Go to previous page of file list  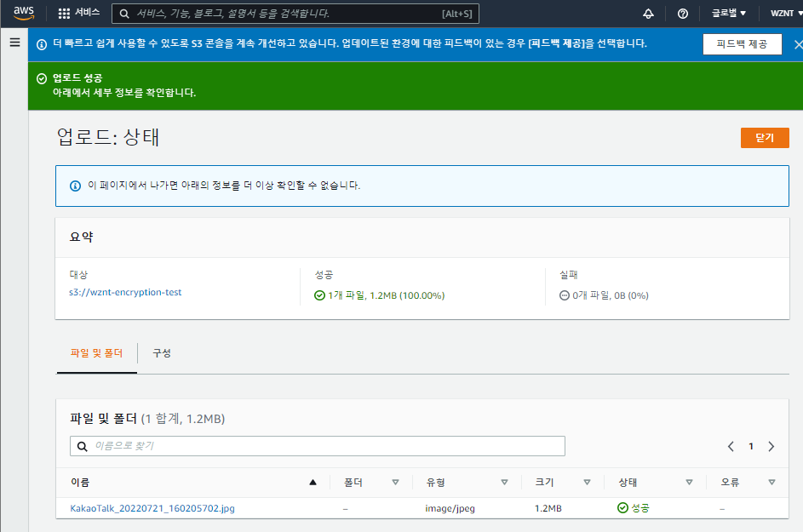point(731,447)
